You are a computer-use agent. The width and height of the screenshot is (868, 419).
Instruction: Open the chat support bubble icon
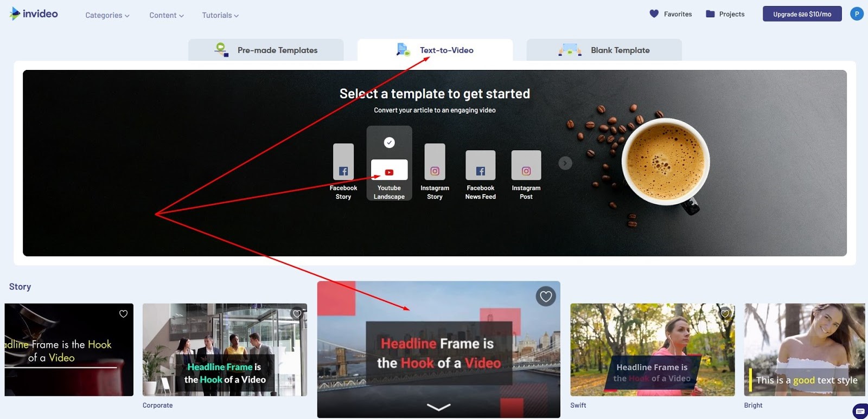tap(860, 411)
